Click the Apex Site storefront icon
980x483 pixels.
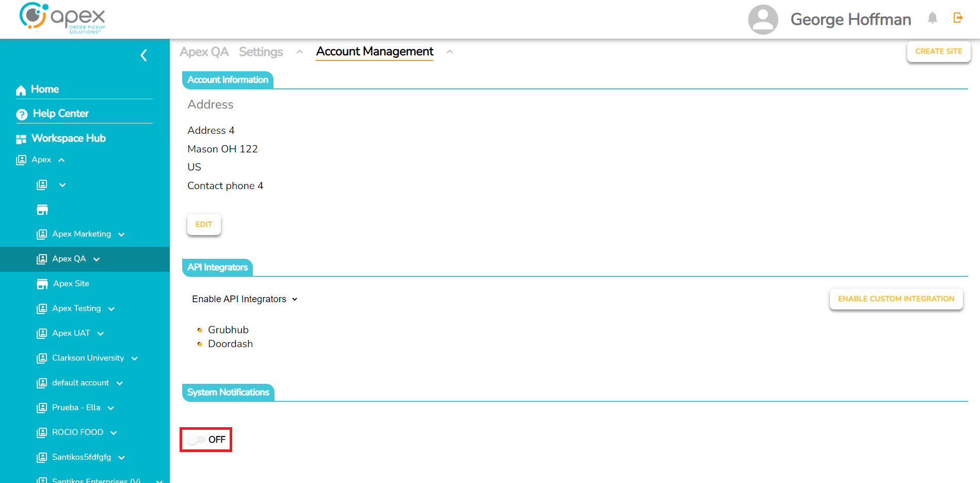42,284
